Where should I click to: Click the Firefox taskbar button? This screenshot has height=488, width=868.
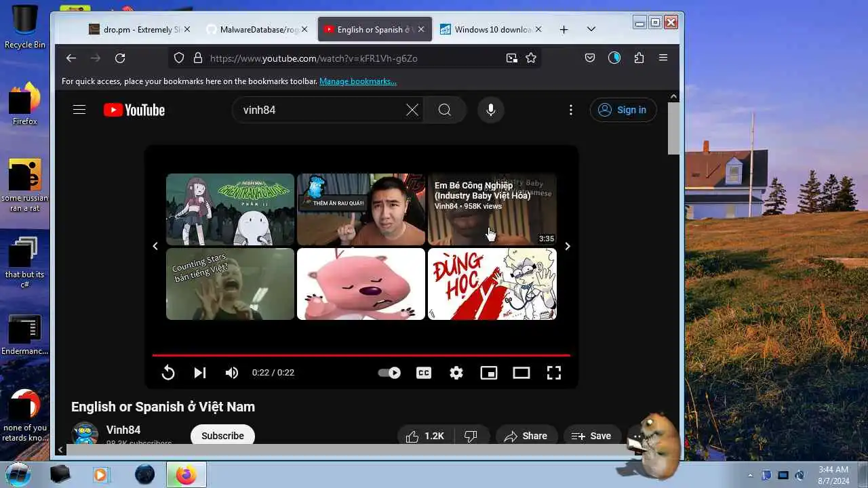point(186,474)
